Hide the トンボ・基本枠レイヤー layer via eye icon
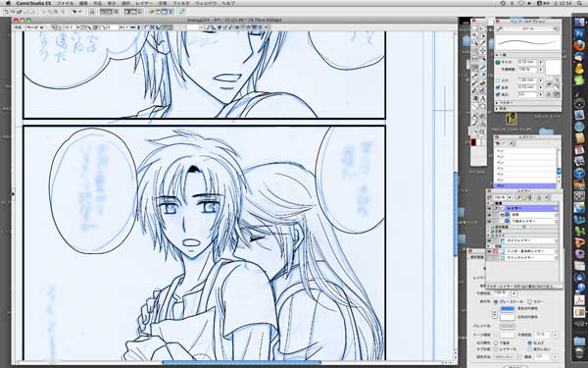The width and height of the screenshot is (588, 368). pos(489,251)
